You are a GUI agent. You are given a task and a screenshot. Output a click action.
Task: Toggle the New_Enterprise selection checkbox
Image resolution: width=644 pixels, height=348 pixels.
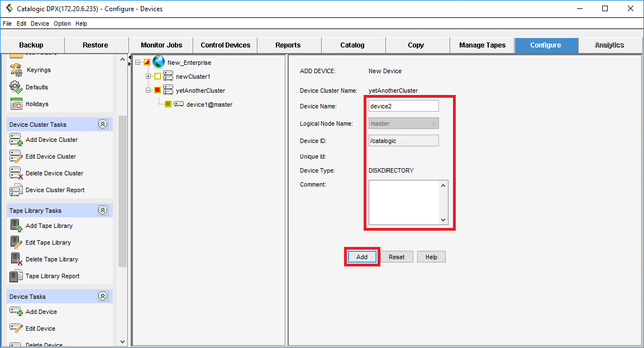pyautogui.click(x=147, y=63)
